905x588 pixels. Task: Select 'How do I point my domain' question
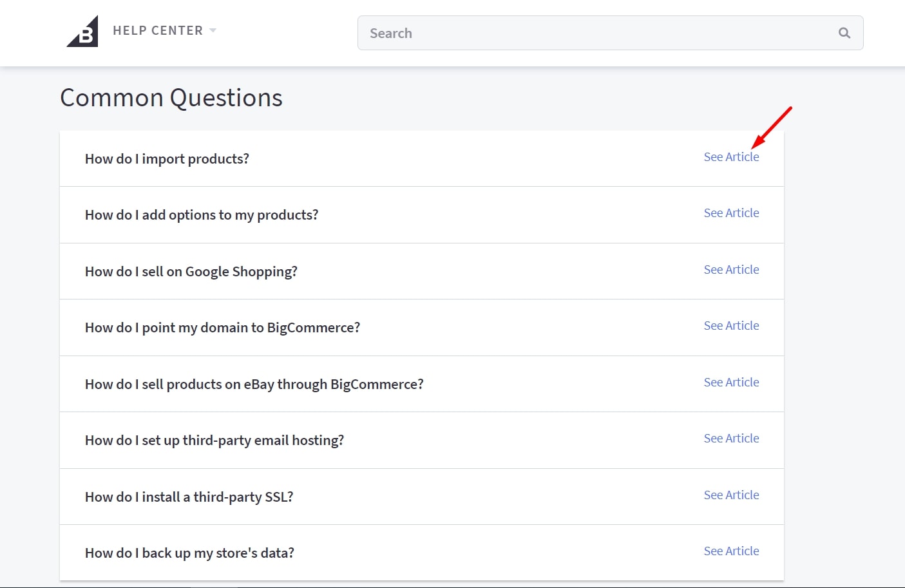click(x=222, y=328)
